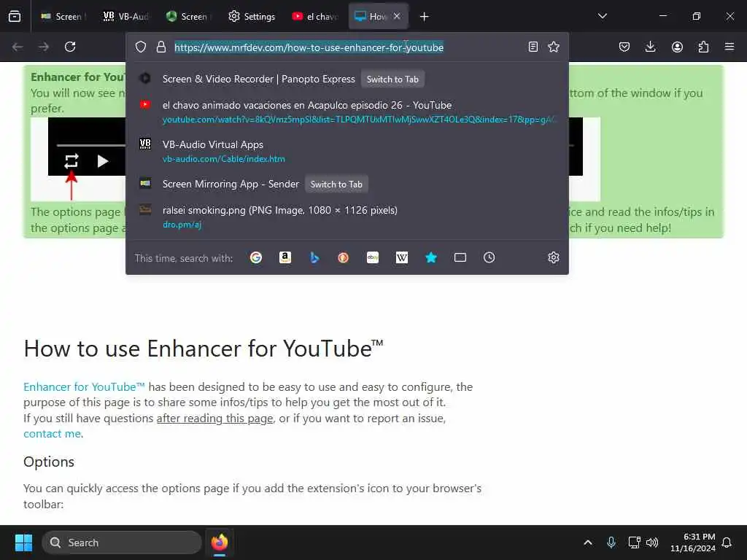Search bookmarks with star icon
Viewport: 747px width, 560px height.
(430, 257)
